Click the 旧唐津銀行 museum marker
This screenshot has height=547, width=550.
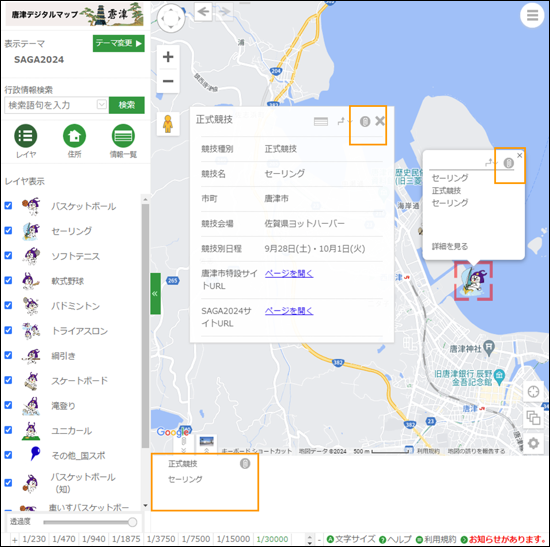tap(499, 377)
